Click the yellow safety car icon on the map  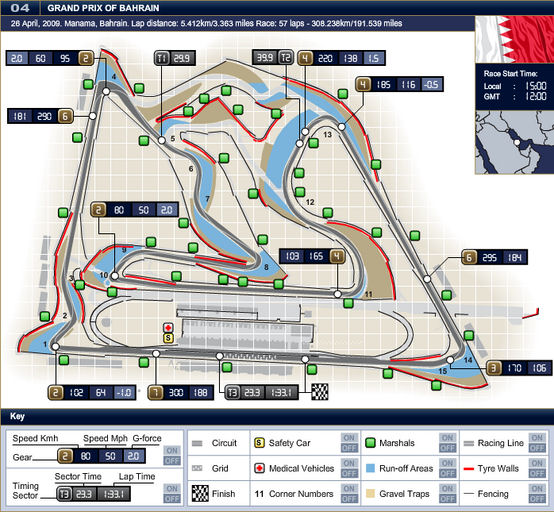(168, 338)
